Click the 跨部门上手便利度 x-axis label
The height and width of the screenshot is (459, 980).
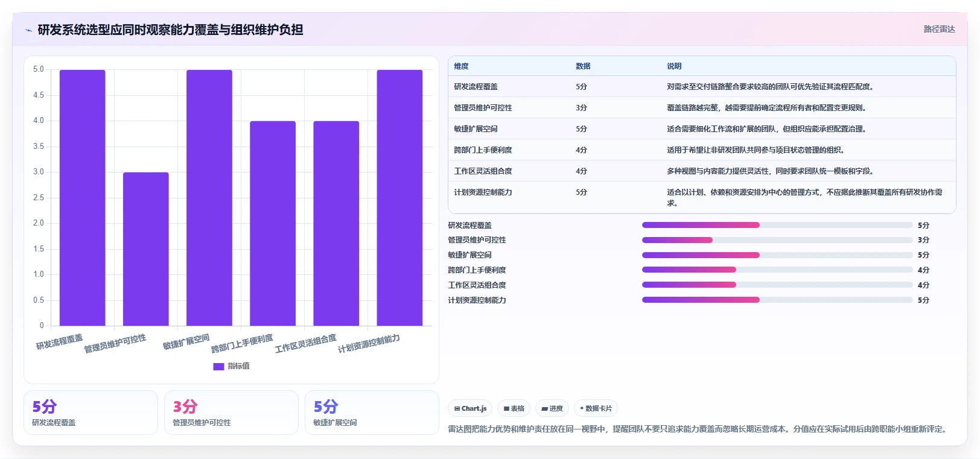point(242,344)
